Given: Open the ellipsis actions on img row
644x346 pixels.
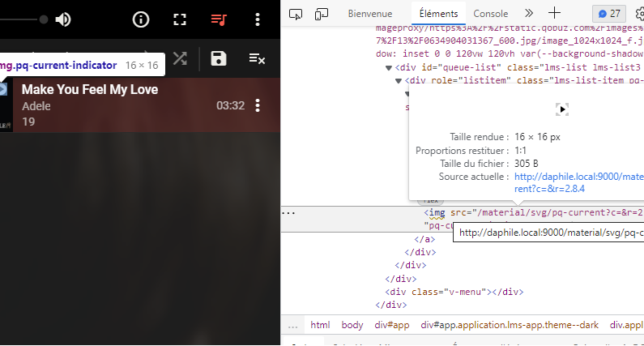Looking at the screenshot, I should point(288,213).
